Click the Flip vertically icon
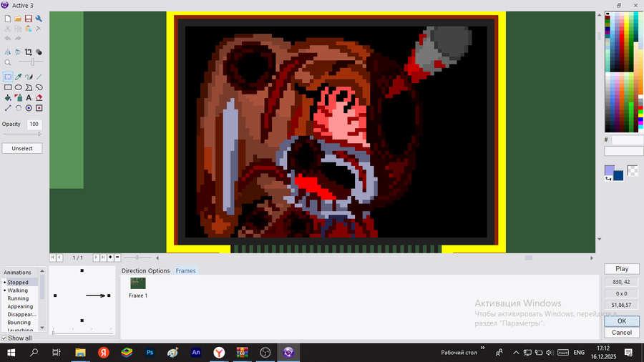Viewport: 644px width, 362px height. (18, 52)
